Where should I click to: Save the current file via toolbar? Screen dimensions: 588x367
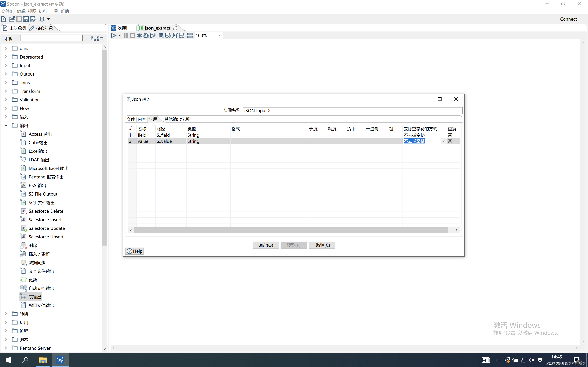pyautogui.click(x=26, y=19)
